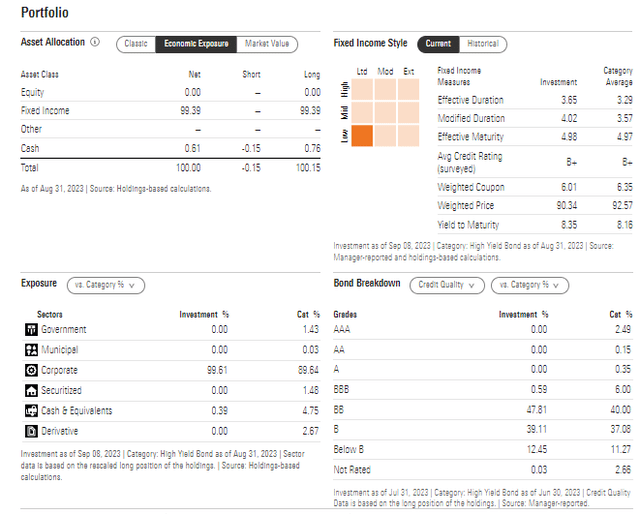Expand Bond Breakdown vs. Category % dropdown
The width and height of the screenshot is (640, 514).
pyautogui.click(x=528, y=285)
